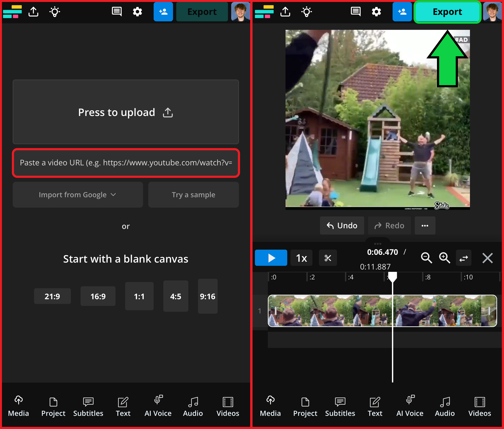Viewport: 504px width, 429px height.
Task: Choose the 16:9 blank canvas ratio
Action: tap(98, 296)
